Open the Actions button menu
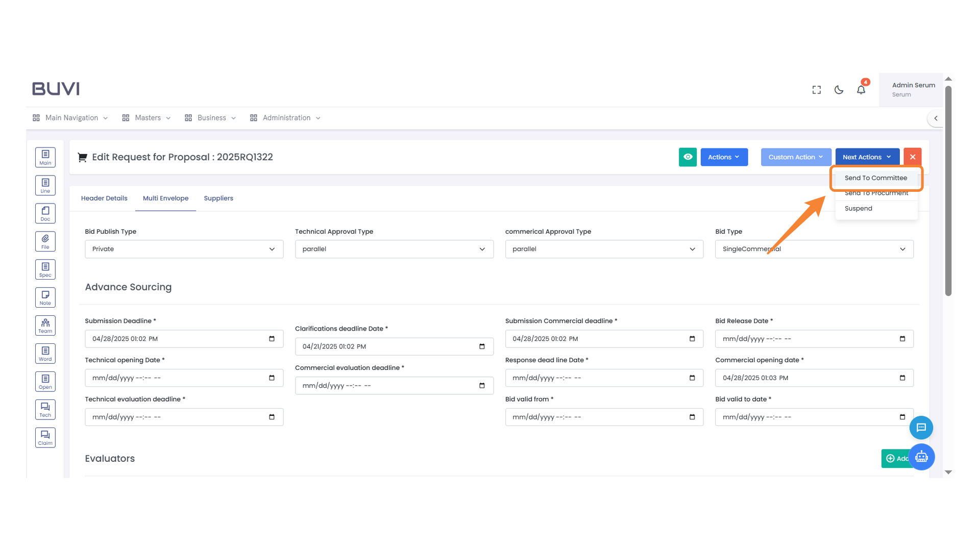 (x=724, y=157)
